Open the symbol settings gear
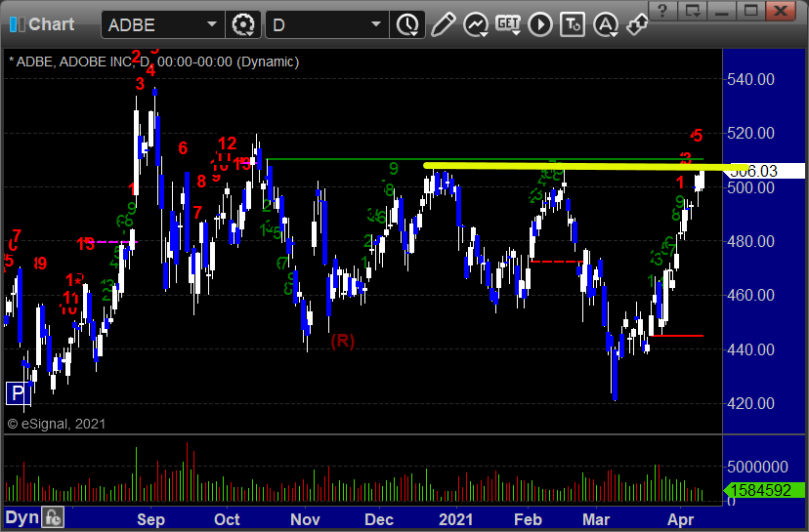The width and height of the screenshot is (809, 532). pyautogui.click(x=243, y=24)
